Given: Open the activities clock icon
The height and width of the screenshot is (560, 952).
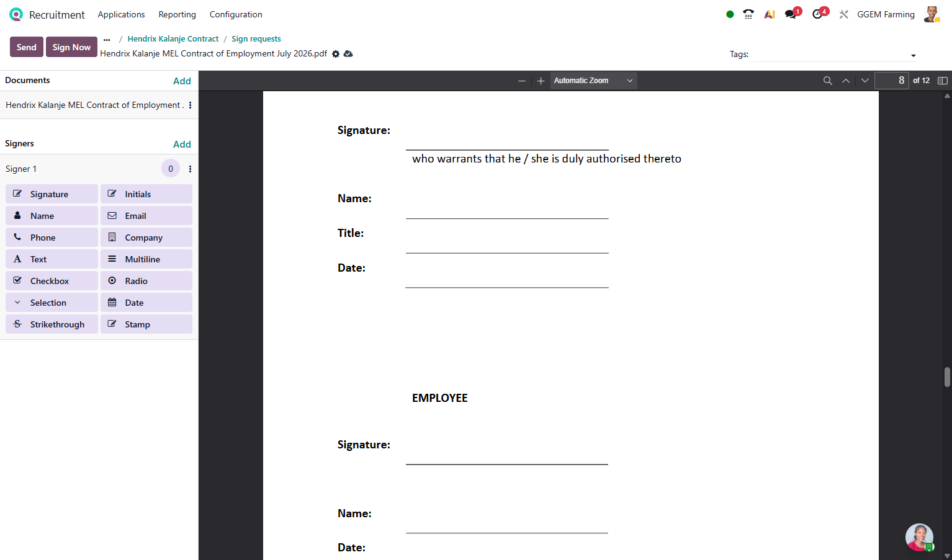Looking at the screenshot, I should (819, 14).
